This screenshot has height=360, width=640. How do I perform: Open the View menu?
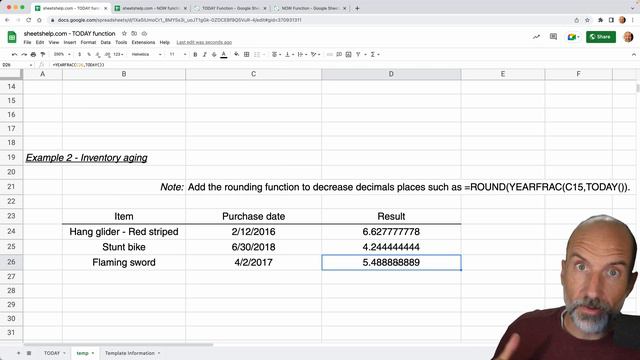pyautogui.click(x=54, y=42)
